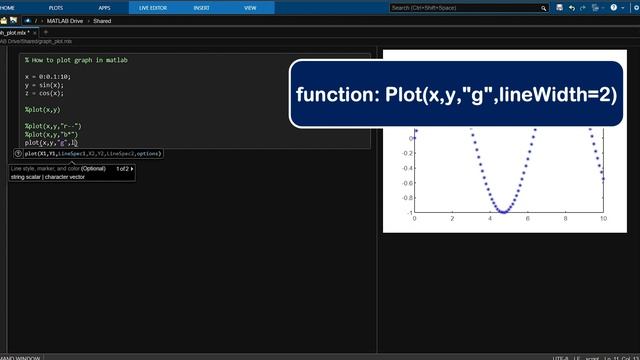The image size is (640, 360).
Task: Add a new editor tab with plus
Action: click(x=46, y=32)
